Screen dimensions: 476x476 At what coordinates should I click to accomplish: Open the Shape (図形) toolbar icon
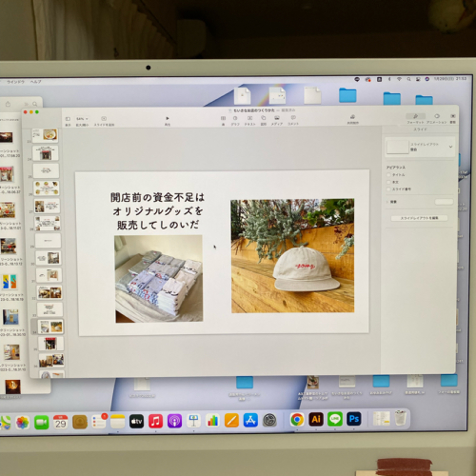(263, 118)
